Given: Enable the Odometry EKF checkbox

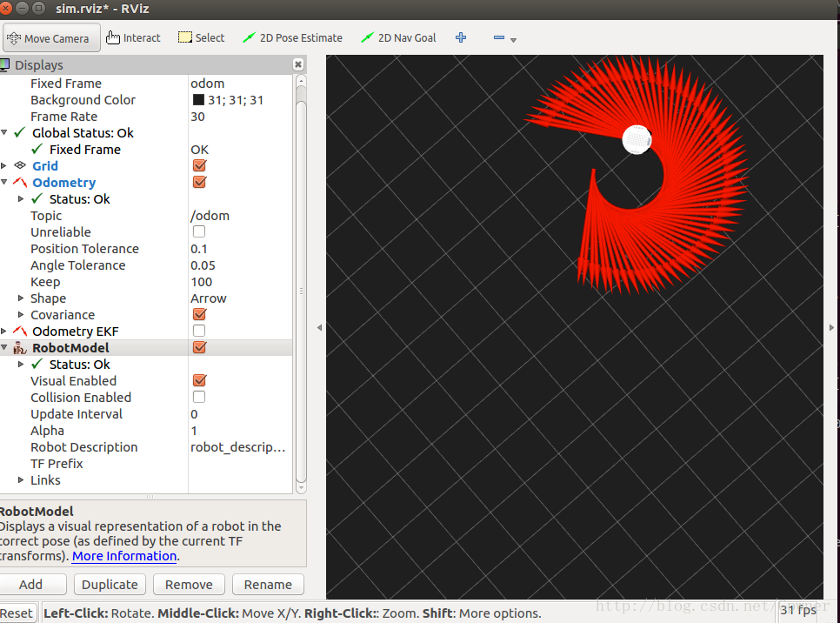Looking at the screenshot, I should [199, 331].
